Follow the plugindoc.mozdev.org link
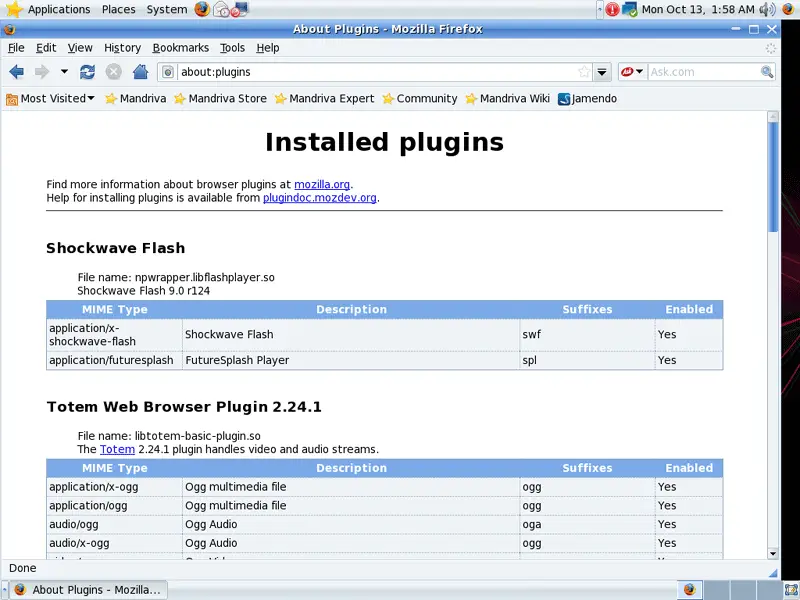The width and height of the screenshot is (800, 600). (320, 198)
